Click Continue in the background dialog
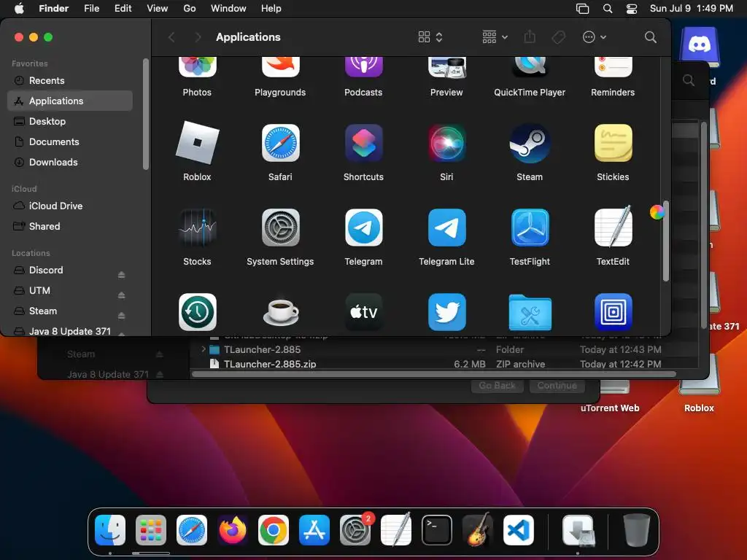This screenshot has width=747, height=560. pyautogui.click(x=557, y=385)
